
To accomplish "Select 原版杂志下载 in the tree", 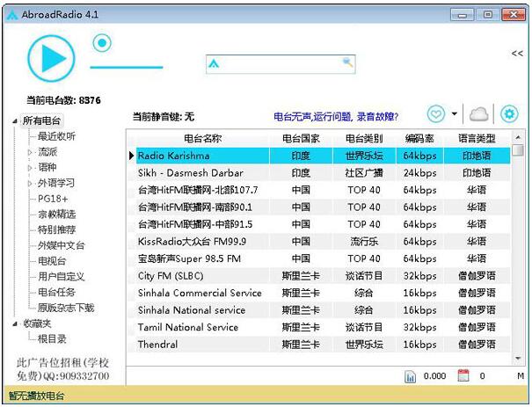I will click(x=66, y=308).
